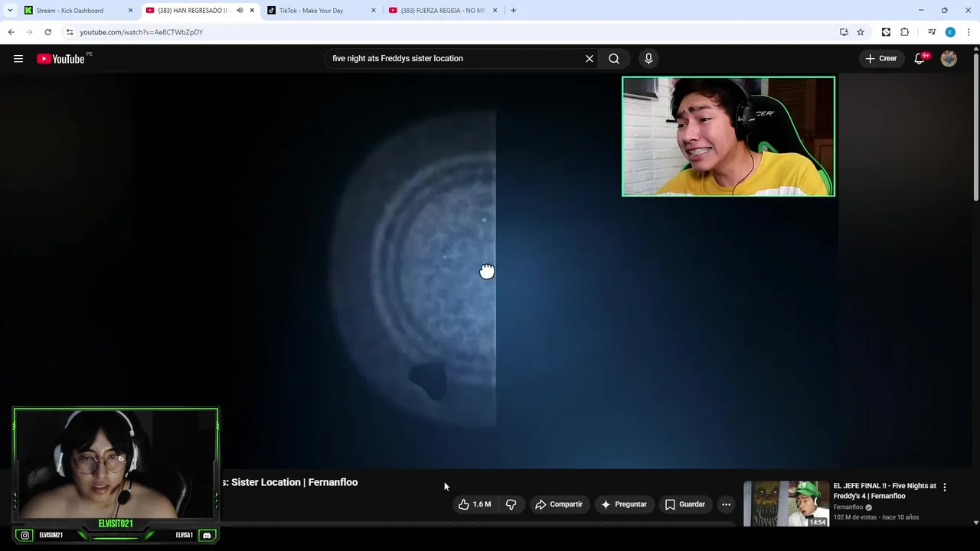Close the FUERZA REGIDA tab
The height and width of the screenshot is (551, 980).
point(495,10)
